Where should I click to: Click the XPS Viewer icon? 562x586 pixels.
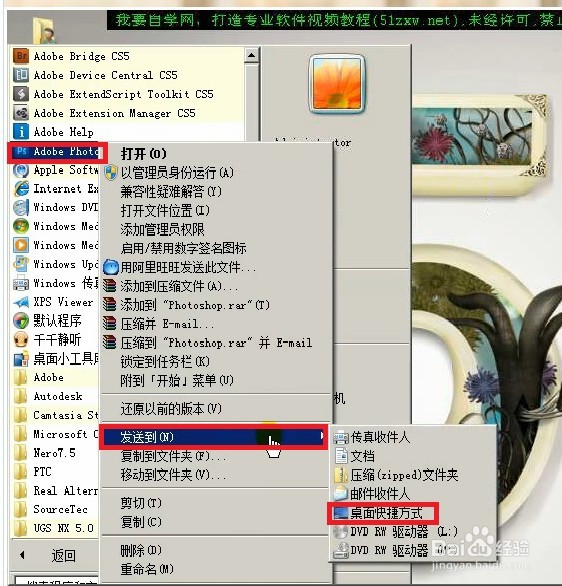click(x=21, y=302)
